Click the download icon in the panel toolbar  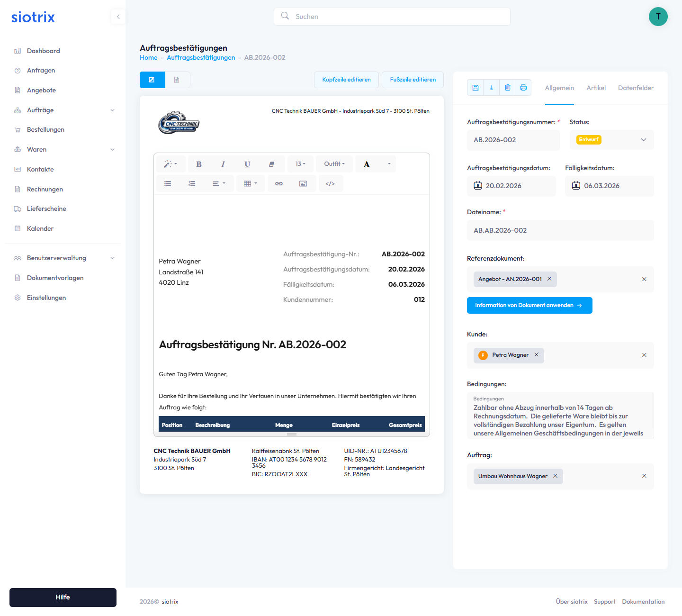point(491,88)
